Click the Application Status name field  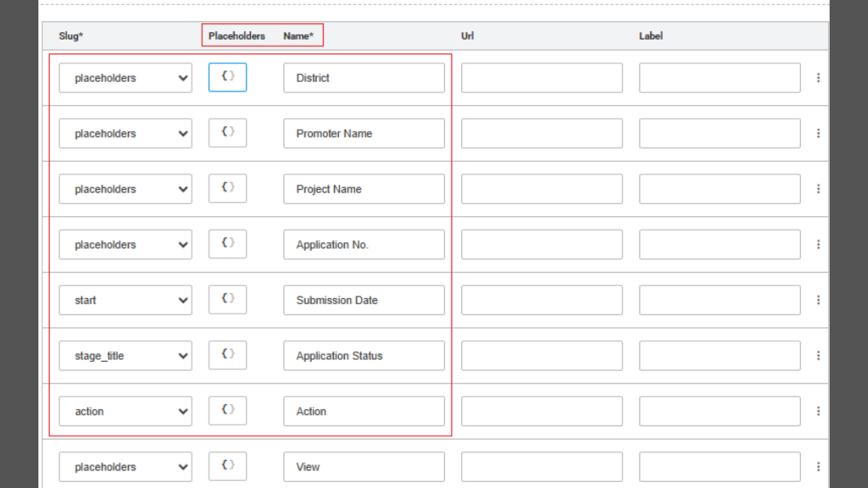coord(364,356)
